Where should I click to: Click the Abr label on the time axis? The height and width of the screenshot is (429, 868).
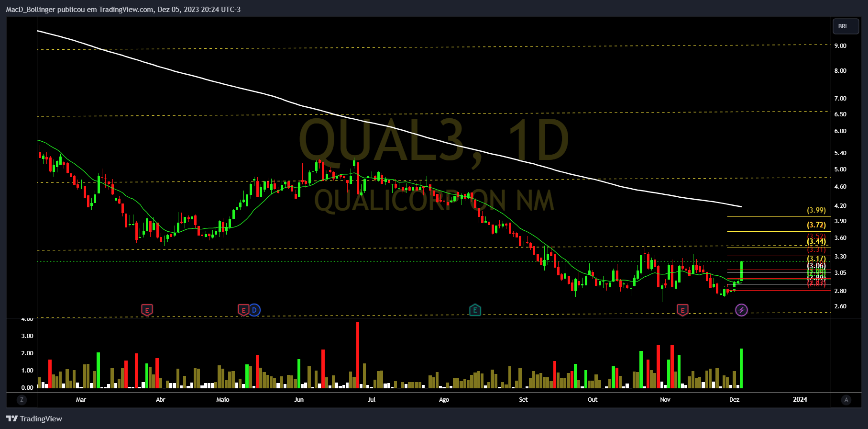(x=161, y=400)
